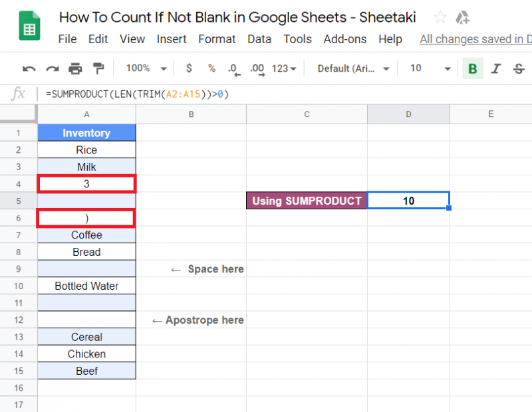Open the Data menu

click(259, 39)
